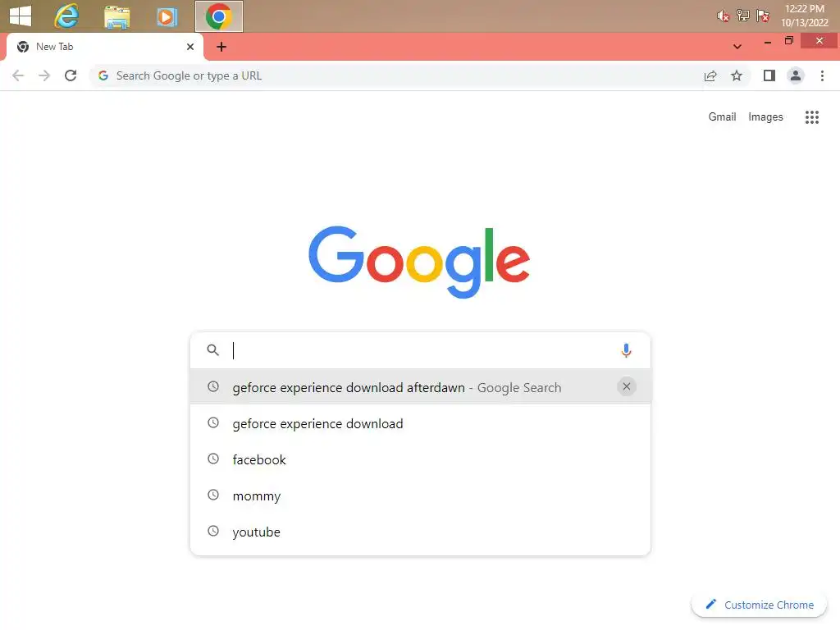Minimize the Chrome window
840x630 pixels.
(768, 41)
